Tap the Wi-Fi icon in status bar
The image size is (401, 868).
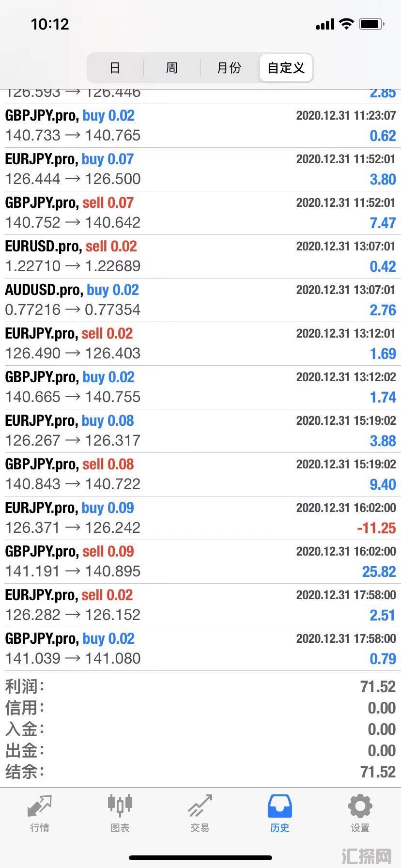click(346, 24)
